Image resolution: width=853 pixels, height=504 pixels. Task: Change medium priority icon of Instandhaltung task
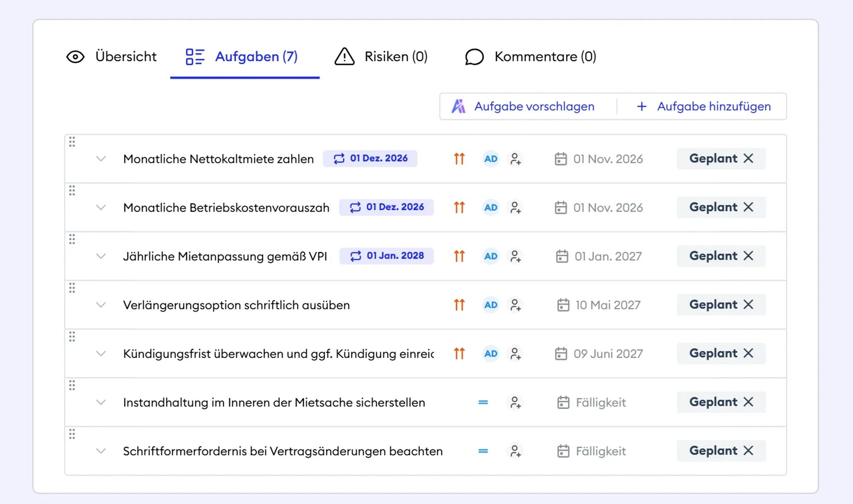483,402
